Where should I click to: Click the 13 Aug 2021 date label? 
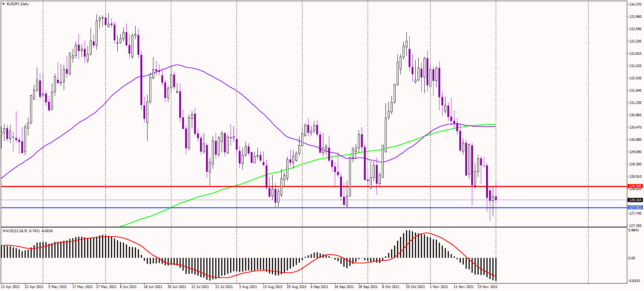tap(273, 287)
